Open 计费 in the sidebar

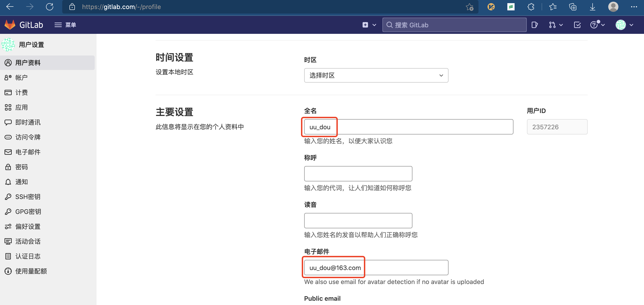48,92
